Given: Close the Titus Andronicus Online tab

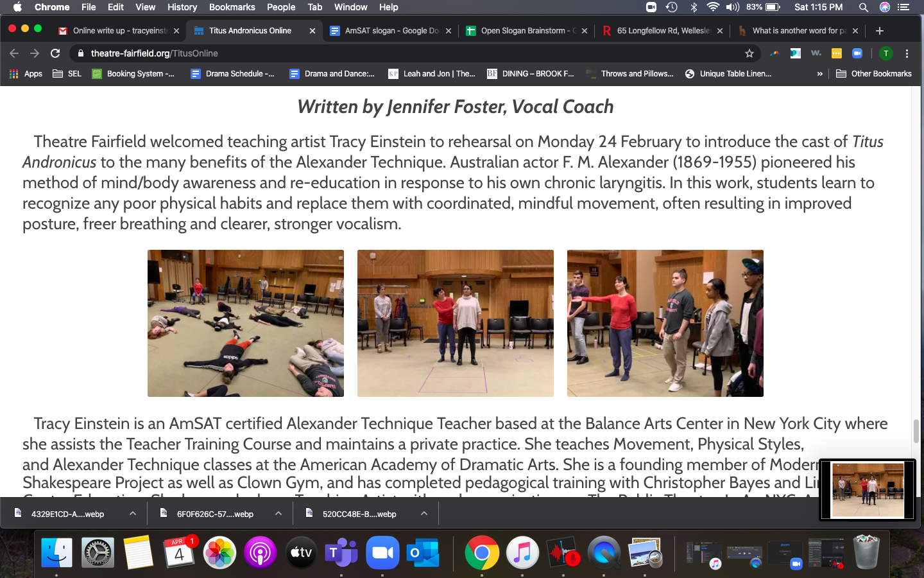Looking at the screenshot, I should point(312,31).
